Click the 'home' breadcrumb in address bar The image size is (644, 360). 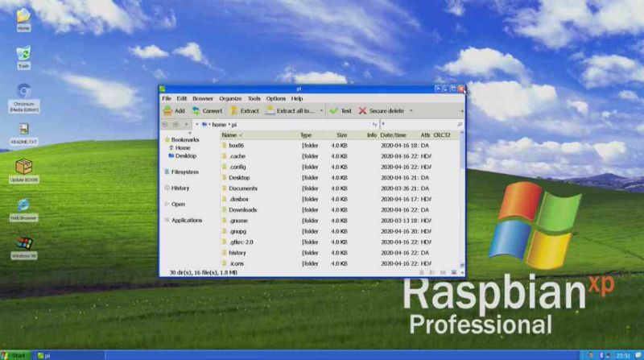(219, 125)
